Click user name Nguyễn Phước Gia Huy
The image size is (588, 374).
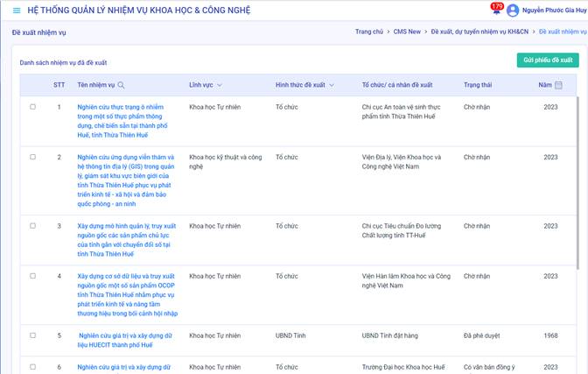click(554, 11)
